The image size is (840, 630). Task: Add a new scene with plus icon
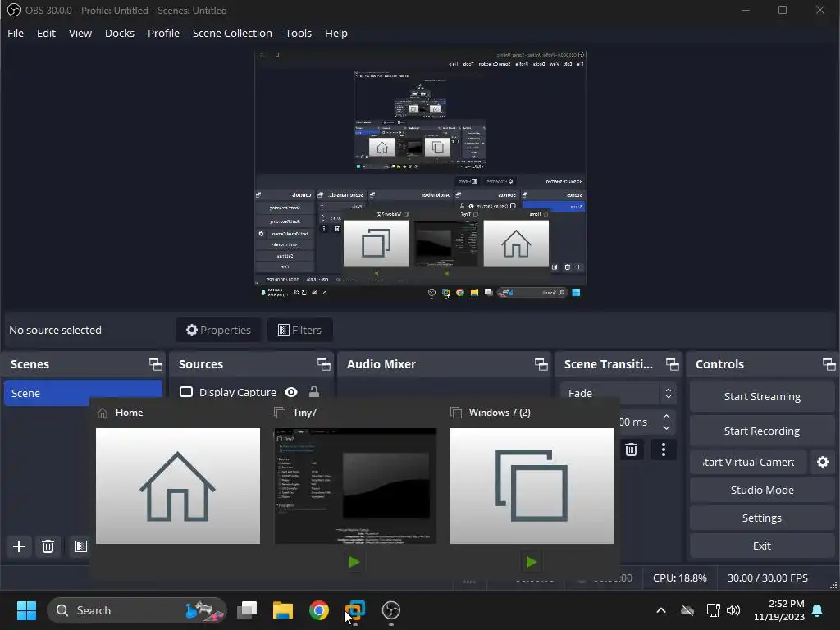(x=19, y=546)
